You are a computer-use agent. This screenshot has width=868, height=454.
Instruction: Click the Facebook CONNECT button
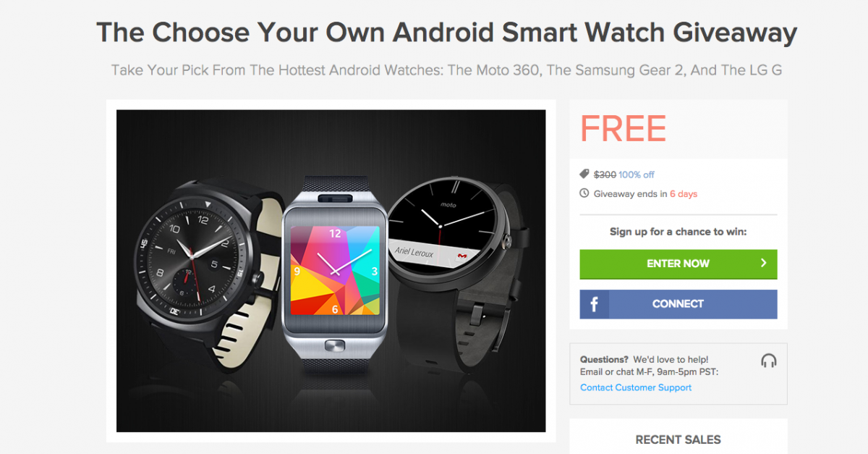(x=678, y=304)
